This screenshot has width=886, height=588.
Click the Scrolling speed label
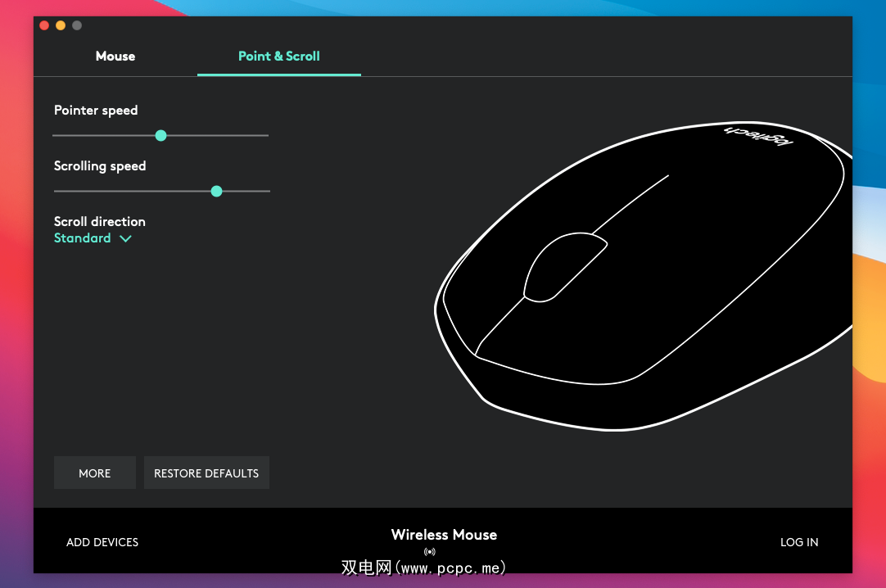point(100,166)
